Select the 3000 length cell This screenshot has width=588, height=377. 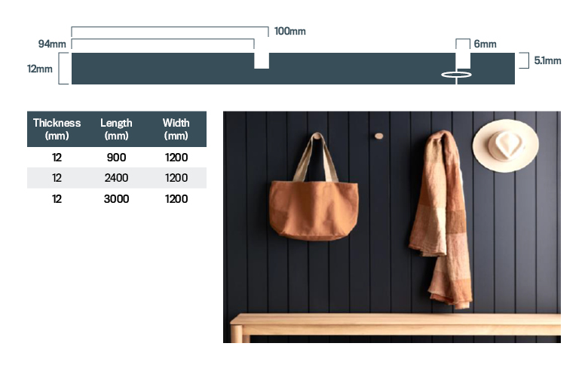click(116, 199)
